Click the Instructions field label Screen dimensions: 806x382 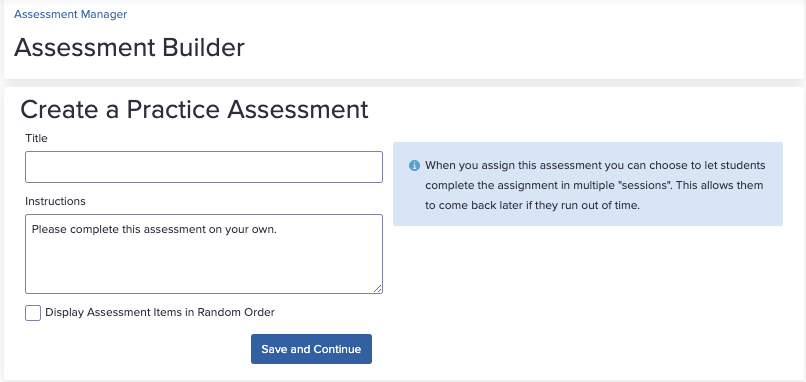(x=55, y=201)
